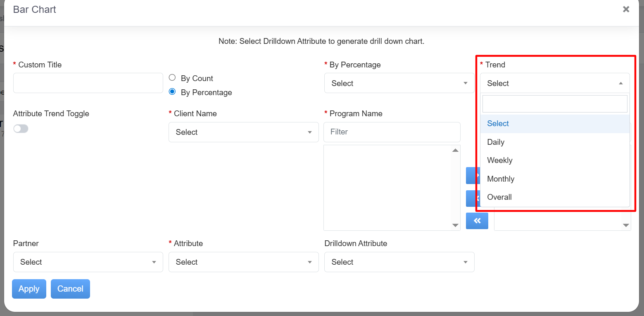Choose Monthly from the Trend list
The width and height of the screenshot is (644, 316).
click(501, 179)
